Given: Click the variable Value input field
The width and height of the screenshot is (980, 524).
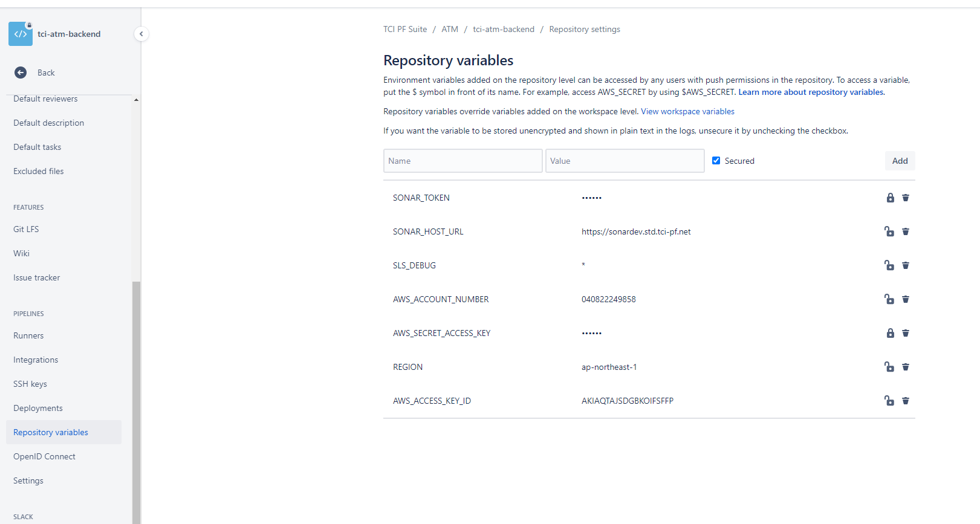Looking at the screenshot, I should pyautogui.click(x=625, y=161).
